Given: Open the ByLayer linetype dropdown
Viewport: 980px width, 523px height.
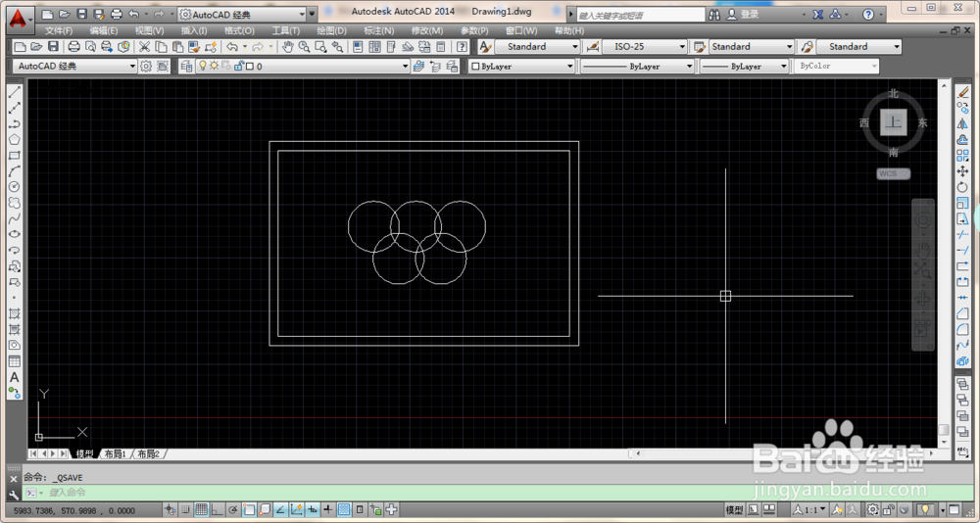Looking at the screenshot, I should point(638,67).
